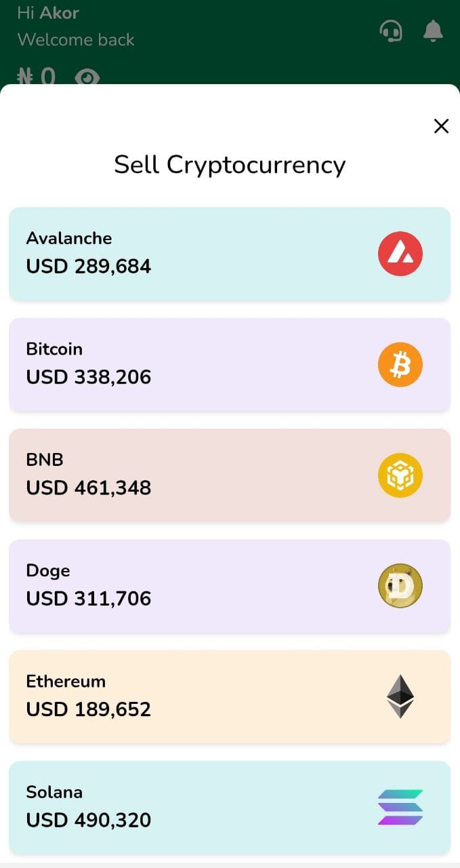Tap the Sell Cryptocurrency heading
The height and width of the screenshot is (868, 460).
[x=230, y=165]
